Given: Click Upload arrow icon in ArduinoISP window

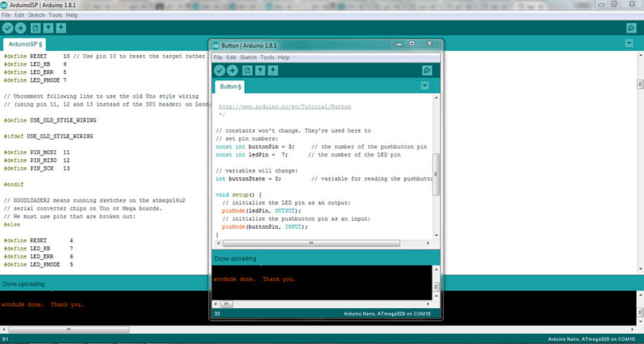Looking at the screenshot, I should click(x=21, y=28).
